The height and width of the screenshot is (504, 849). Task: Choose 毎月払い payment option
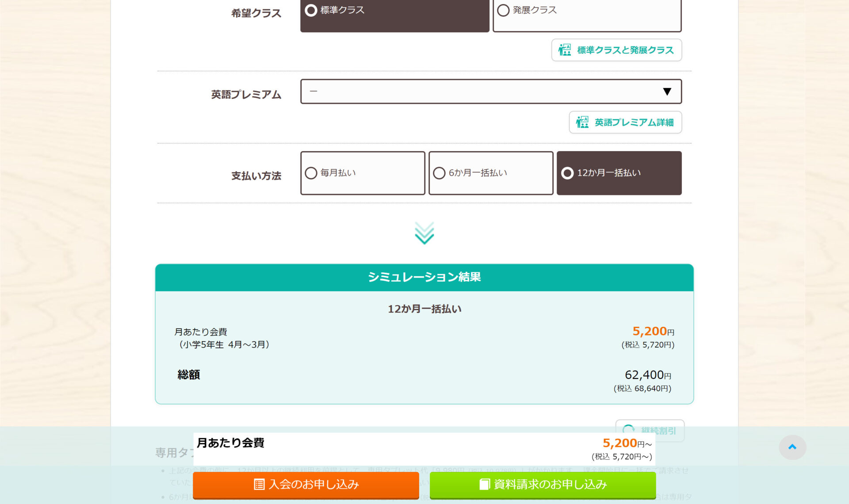point(363,173)
